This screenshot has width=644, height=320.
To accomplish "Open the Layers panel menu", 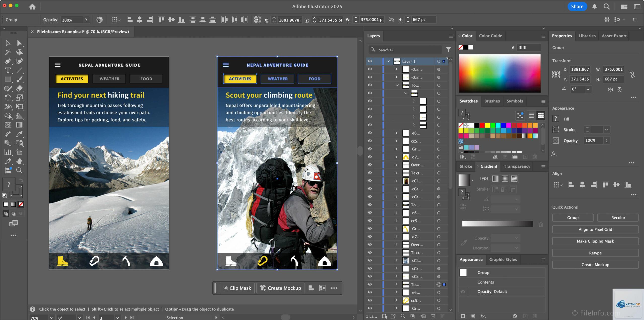I will point(451,36).
